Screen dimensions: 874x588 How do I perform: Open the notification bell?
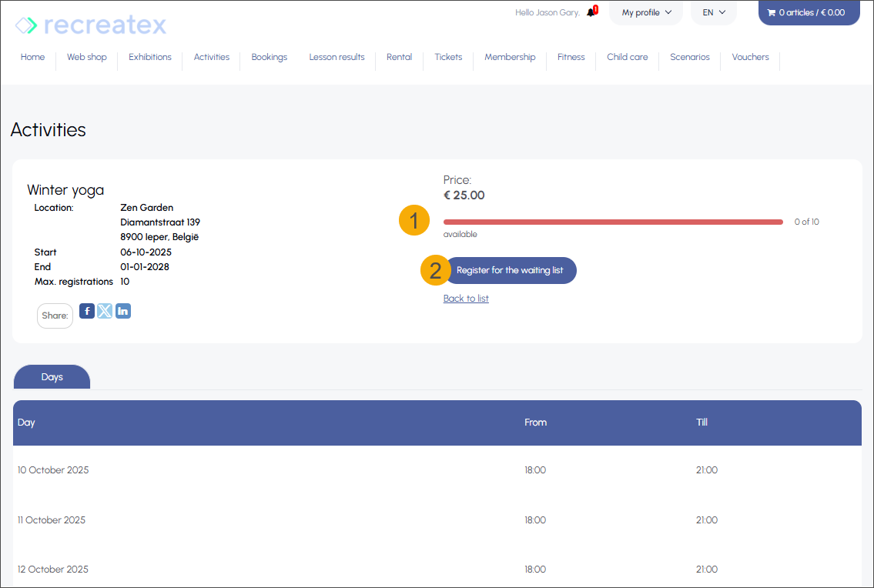591,12
